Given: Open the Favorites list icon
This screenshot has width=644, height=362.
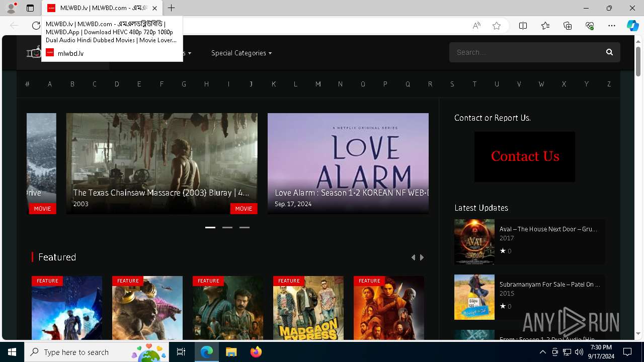Looking at the screenshot, I should pos(545,26).
